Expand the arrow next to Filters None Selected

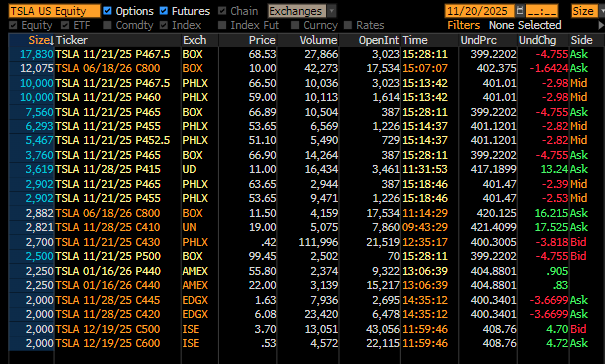tap(601, 25)
